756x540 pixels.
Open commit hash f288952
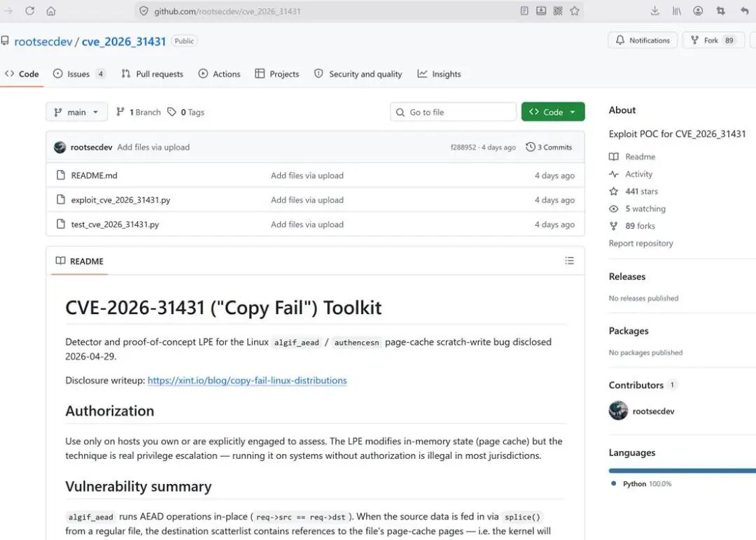coord(463,147)
